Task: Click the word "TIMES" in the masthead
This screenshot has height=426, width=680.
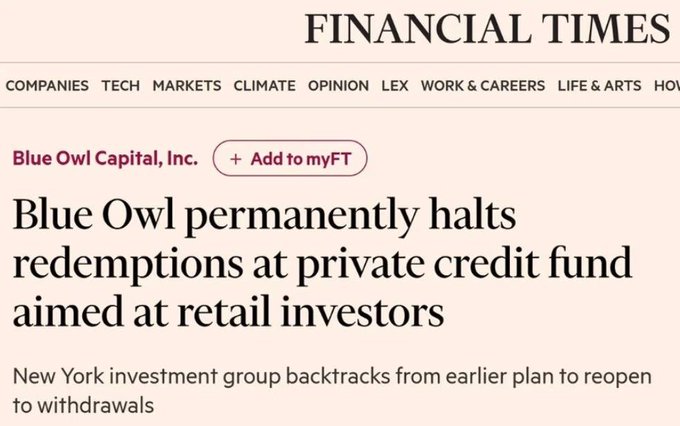Action: click(x=603, y=28)
